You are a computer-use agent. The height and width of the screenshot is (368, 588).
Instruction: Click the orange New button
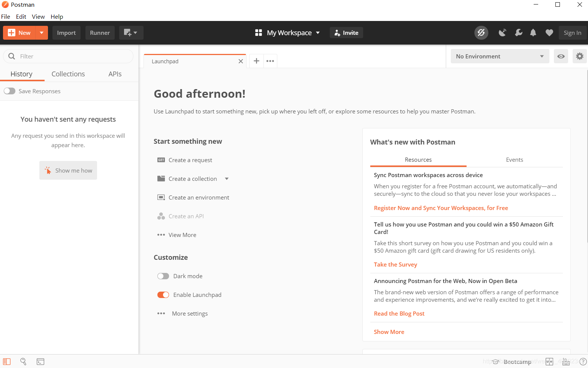(x=19, y=33)
